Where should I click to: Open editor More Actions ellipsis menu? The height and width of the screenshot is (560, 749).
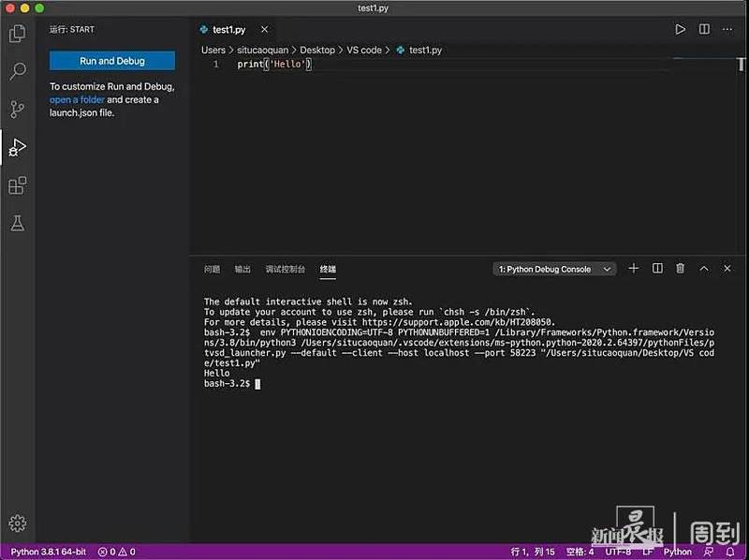click(x=727, y=30)
